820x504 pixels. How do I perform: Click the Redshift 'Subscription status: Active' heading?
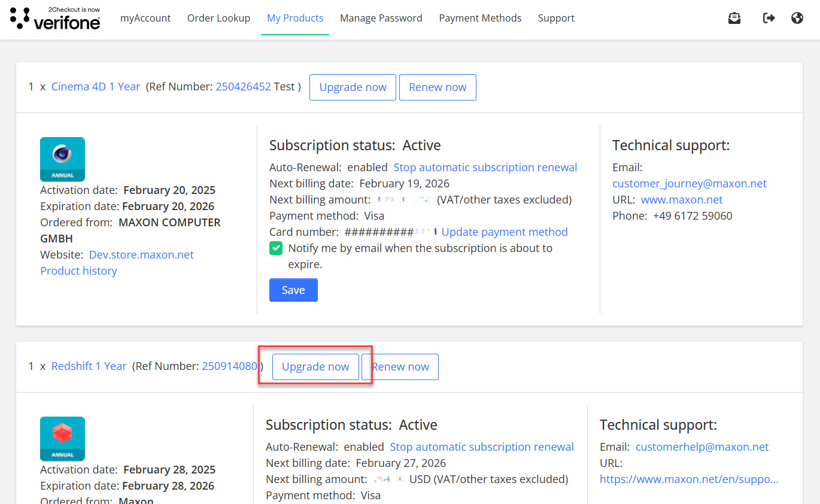(351, 425)
